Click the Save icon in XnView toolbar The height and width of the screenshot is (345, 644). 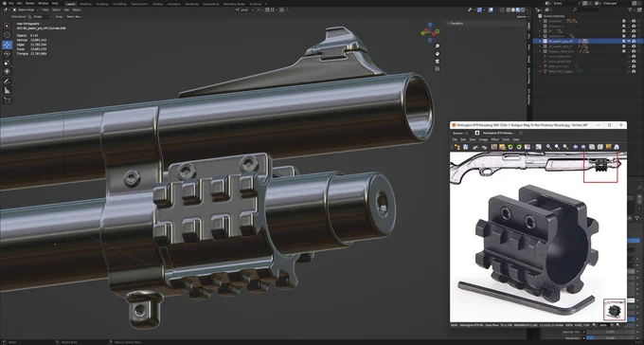(x=465, y=147)
